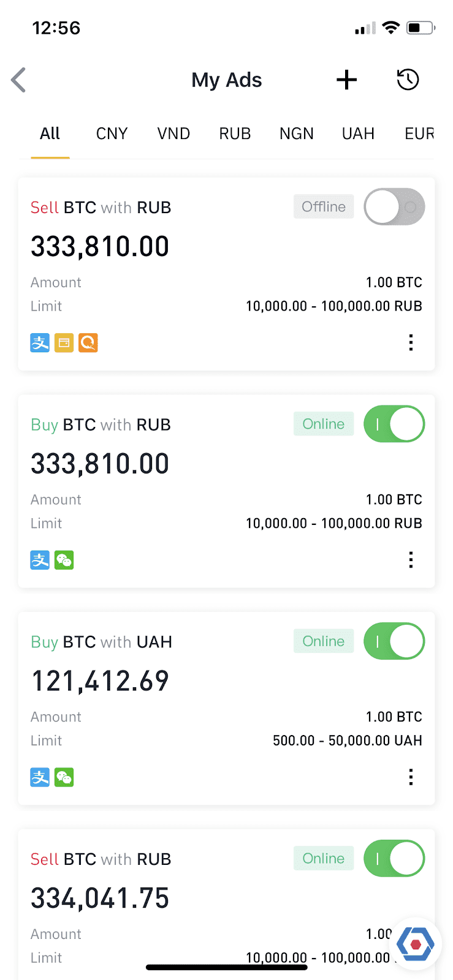Go back using the left chevron
The image size is (453, 980).
click(x=19, y=80)
